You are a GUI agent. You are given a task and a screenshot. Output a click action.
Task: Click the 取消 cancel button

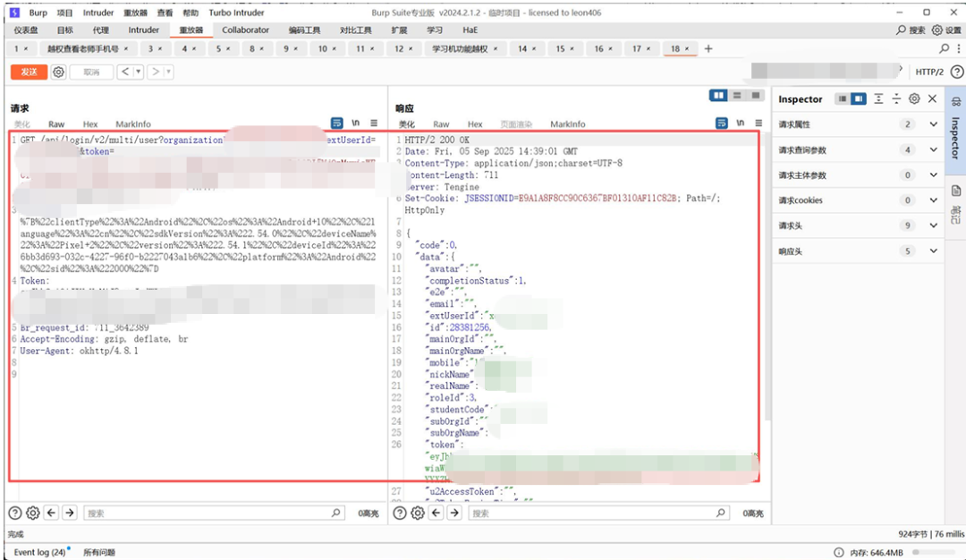point(92,72)
